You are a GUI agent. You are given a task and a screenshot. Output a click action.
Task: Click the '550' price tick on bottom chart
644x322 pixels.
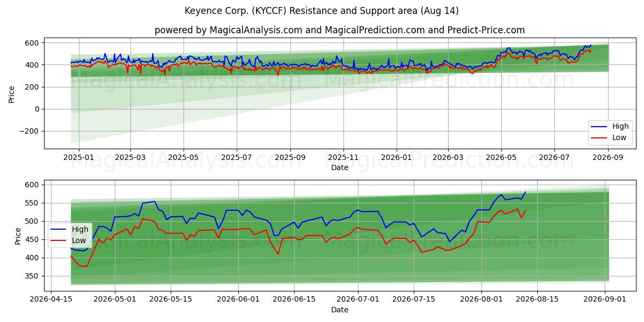pyautogui.click(x=33, y=203)
